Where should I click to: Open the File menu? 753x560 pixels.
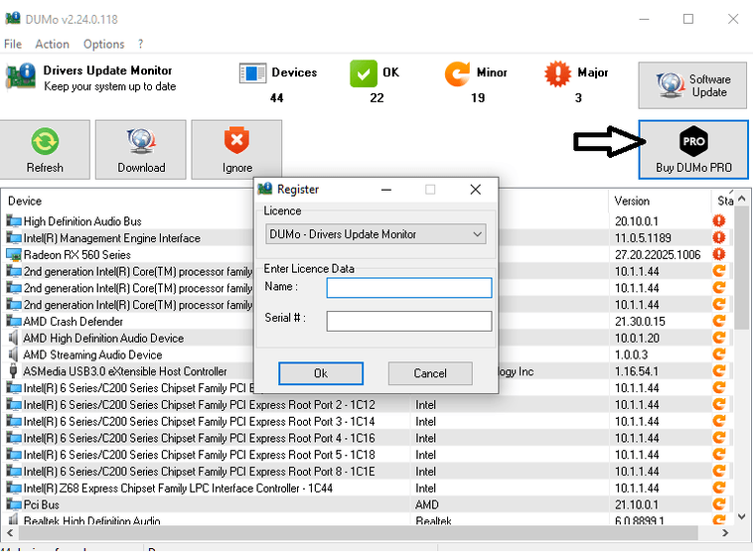pyautogui.click(x=13, y=45)
